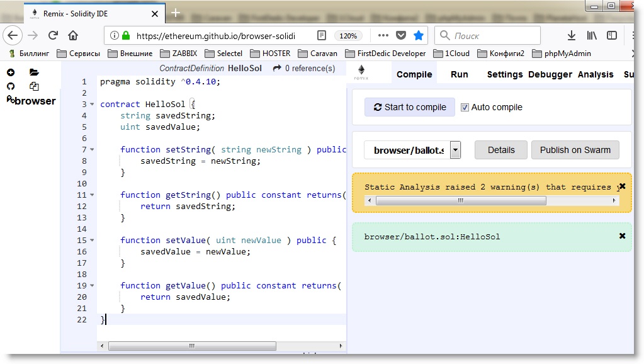Go to browser home page

73,35
